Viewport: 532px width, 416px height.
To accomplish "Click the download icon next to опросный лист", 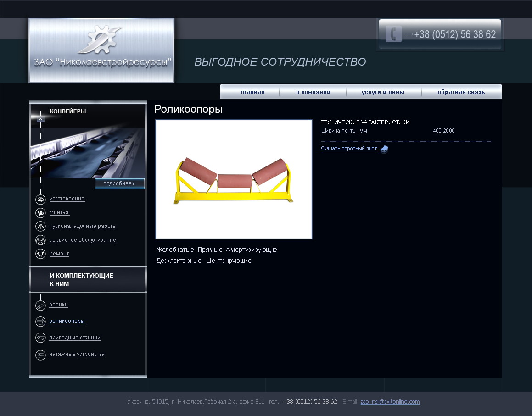I will [x=384, y=149].
